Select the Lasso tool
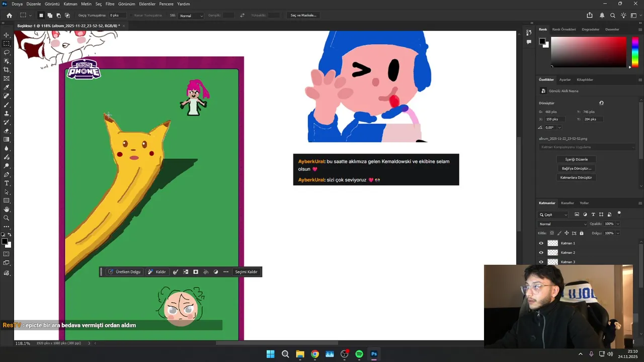Image resolution: width=644 pixels, height=362 pixels. tap(7, 52)
